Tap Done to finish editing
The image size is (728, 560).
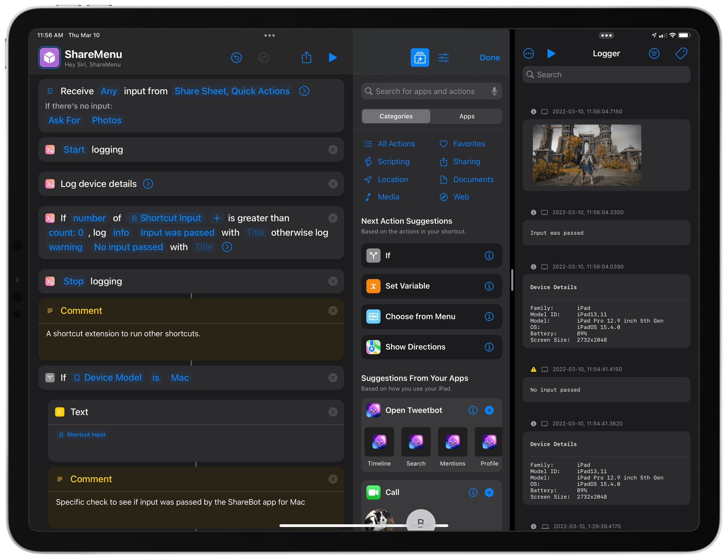click(489, 57)
